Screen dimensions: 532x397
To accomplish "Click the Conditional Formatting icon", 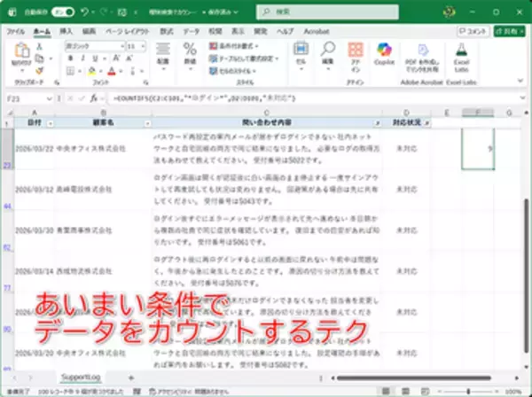I will click(x=213, y=46).
